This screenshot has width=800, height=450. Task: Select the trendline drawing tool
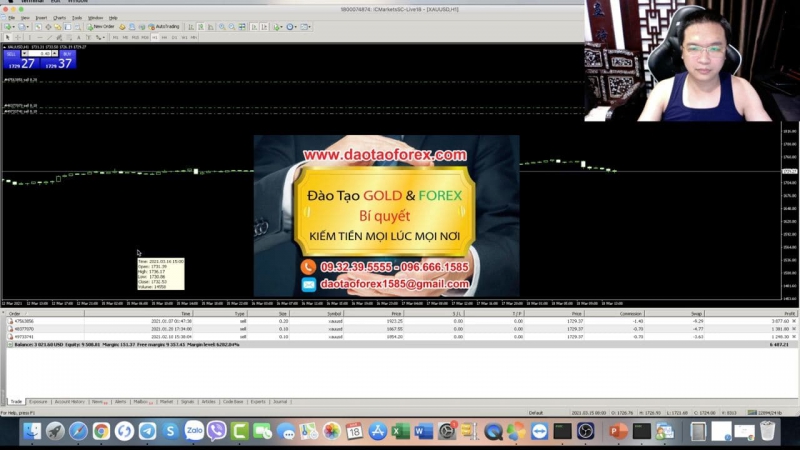(47, 37)
